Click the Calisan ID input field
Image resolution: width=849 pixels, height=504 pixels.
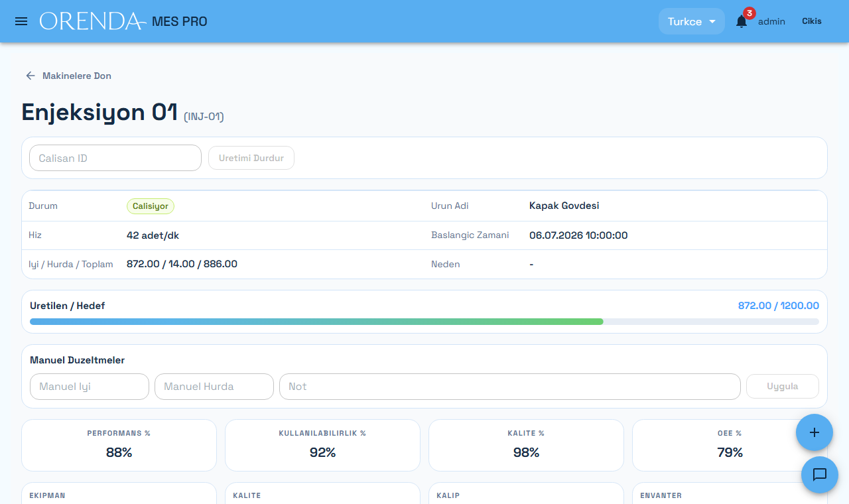[x=115, y=158]
